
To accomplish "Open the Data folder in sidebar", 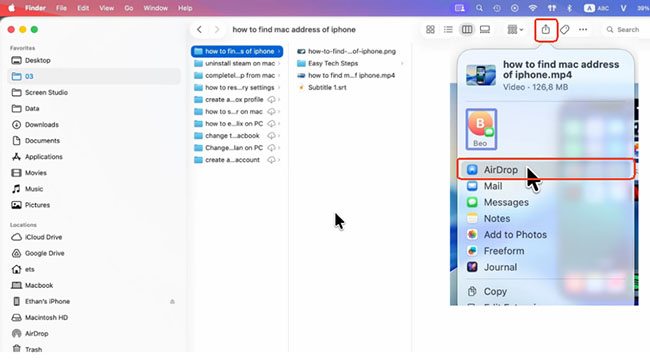I will click(94, 109).
